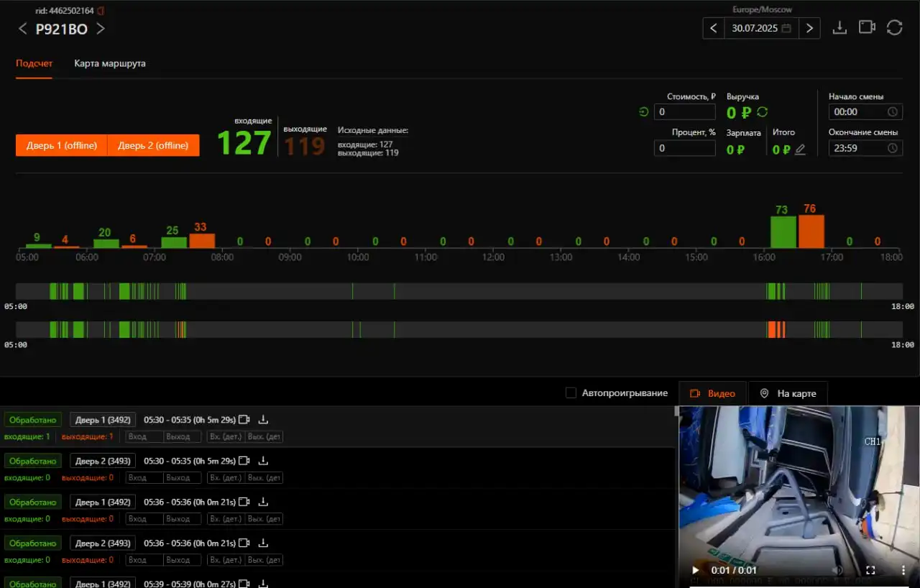Switch to the Видео tab
The height and width of the screenshot is (588, 920).
712,393
